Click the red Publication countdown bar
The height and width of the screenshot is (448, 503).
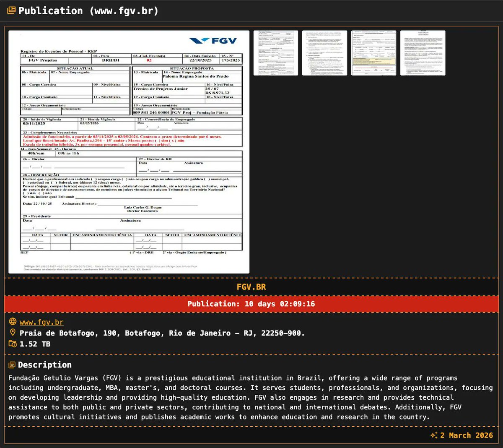pyautogui.click(x=251, y=303)
